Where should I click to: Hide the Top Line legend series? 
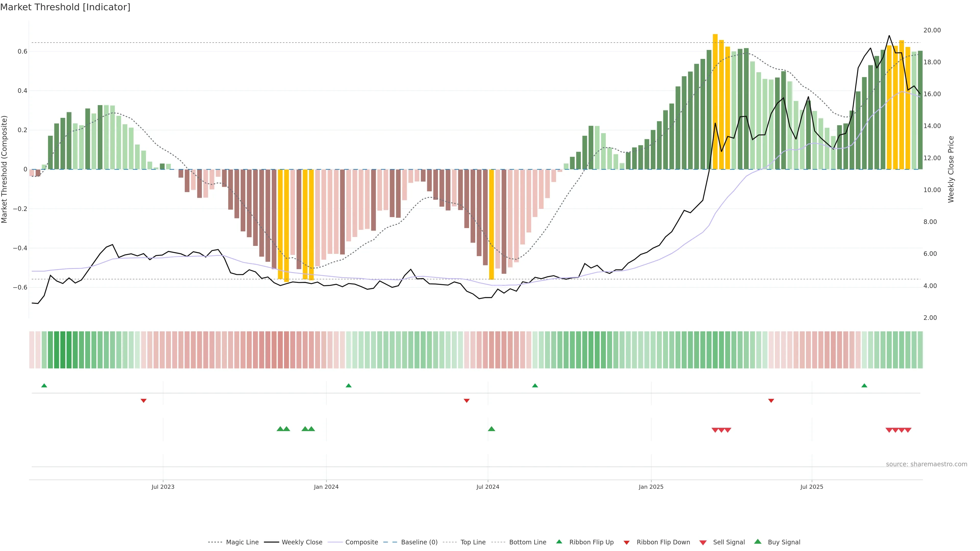[473, 542]
